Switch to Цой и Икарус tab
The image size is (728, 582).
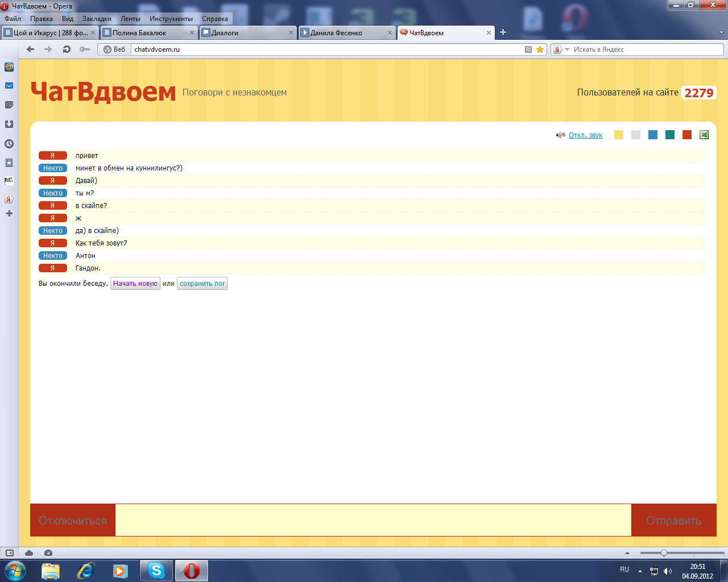coord(50,33)
